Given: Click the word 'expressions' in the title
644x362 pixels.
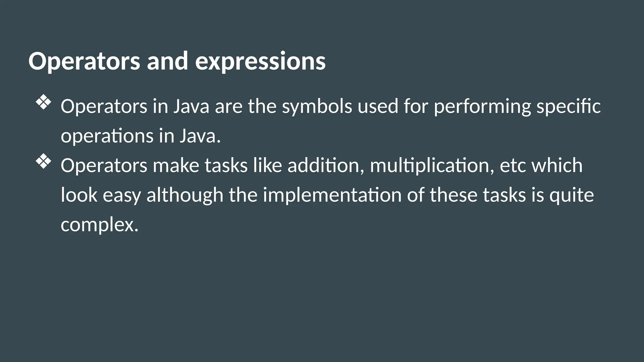Looking at the screenshot, I should (260, 61).
